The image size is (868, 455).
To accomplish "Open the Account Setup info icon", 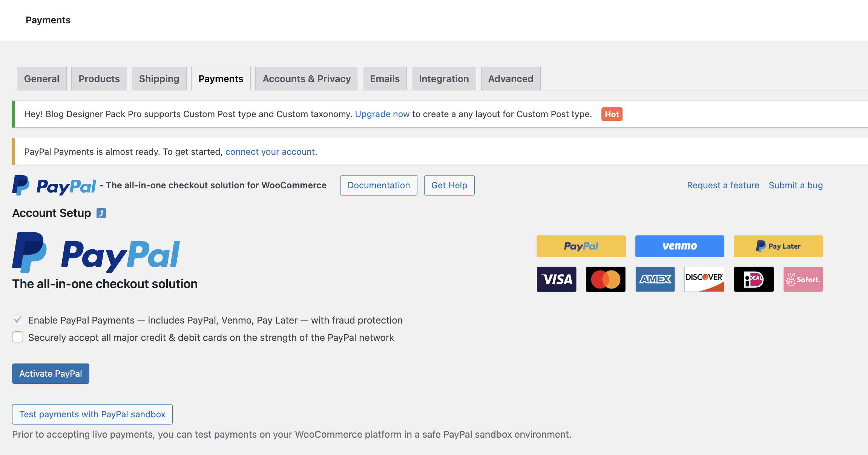I will 101,213.
